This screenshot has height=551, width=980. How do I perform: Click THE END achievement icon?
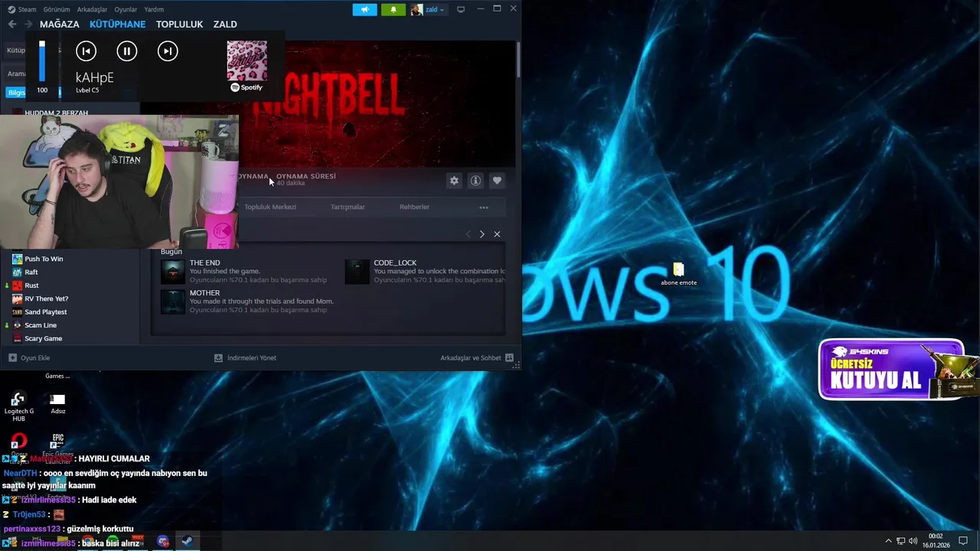tap(173, 272)
